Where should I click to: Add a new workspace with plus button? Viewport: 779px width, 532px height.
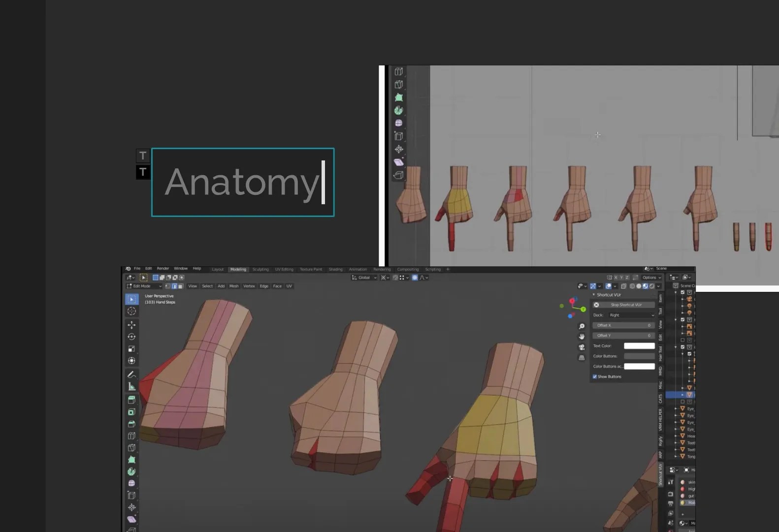tap(448, 269)
